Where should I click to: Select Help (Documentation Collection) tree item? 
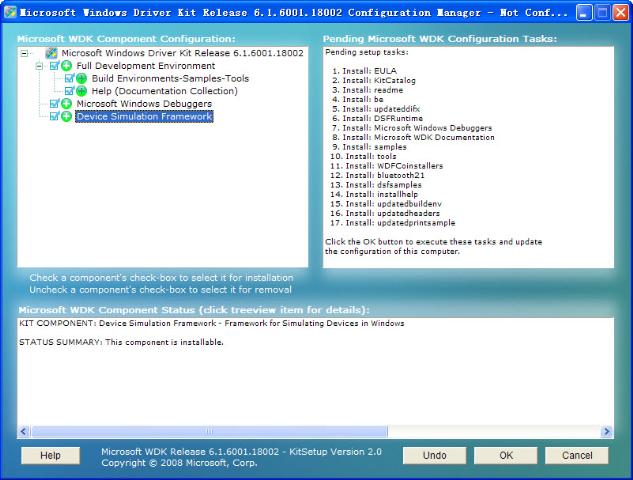[x=165, y=91]
